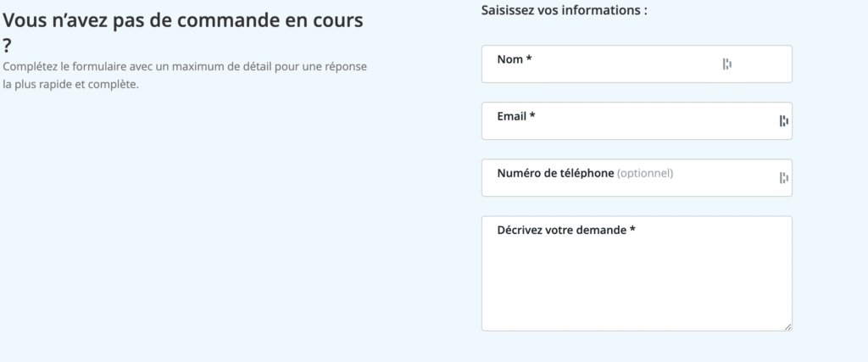Screen dimensions: 868x362
Task: Open the autofill icon in the Nom field
Action: click(726, 64)
